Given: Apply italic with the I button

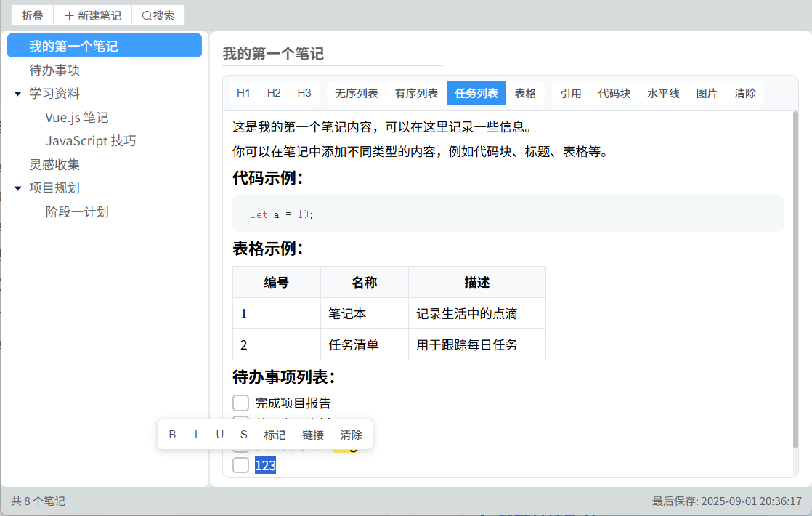Looking at the screenshot, I should pyautogui.click(x=196, y=435).
